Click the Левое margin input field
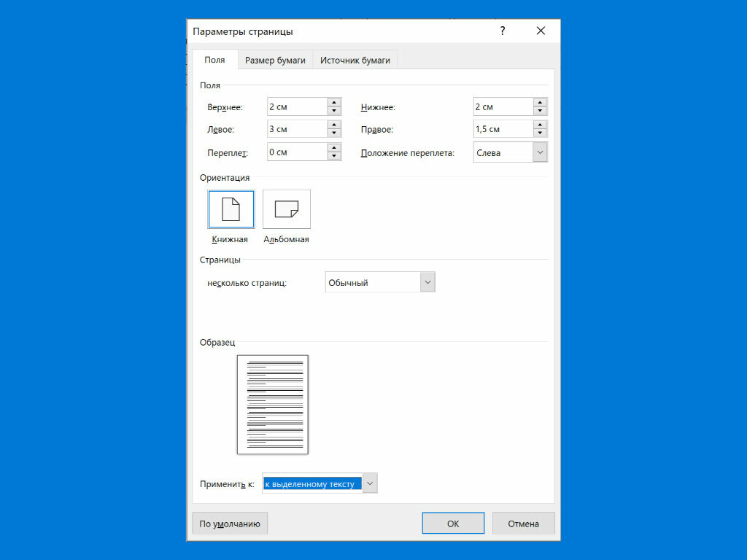The width and height of the screenshot is (747, 560). click(296, 129)
